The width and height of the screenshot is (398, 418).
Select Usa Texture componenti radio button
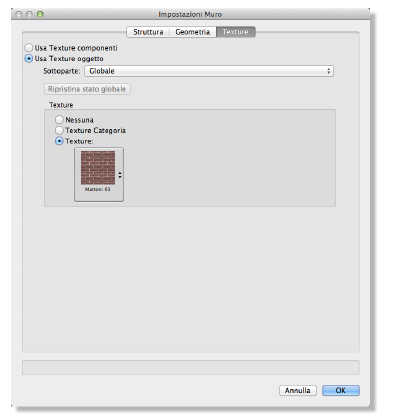(29, 48)
